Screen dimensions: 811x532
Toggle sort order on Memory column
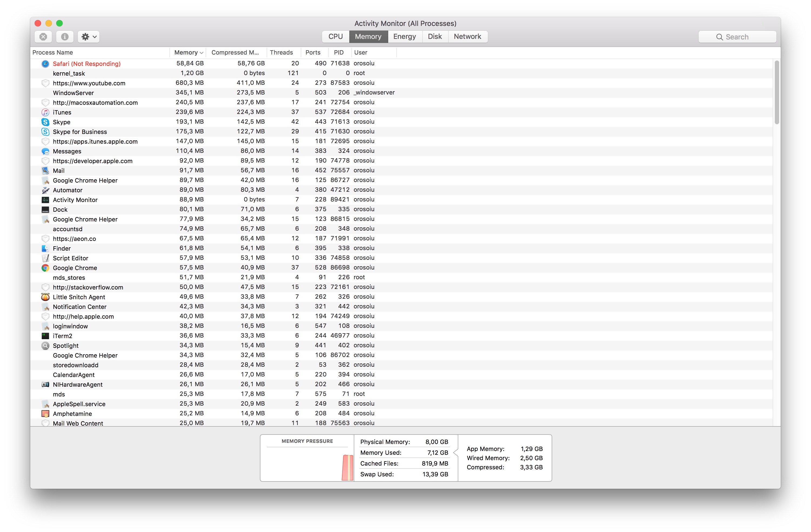pos(188,52)
